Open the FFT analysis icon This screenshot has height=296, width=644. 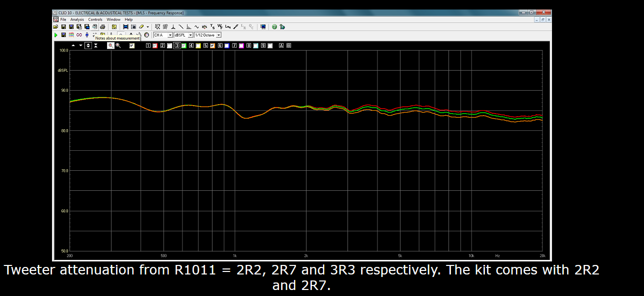(x=189, y=27)
